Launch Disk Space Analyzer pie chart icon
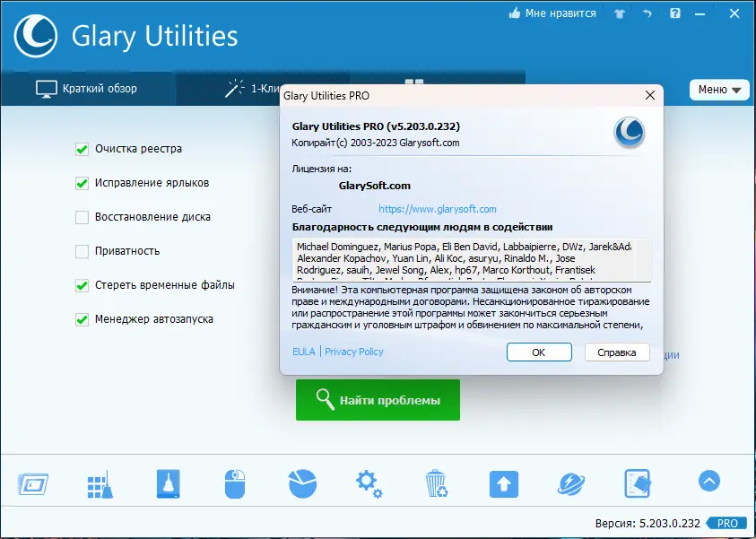756x539 pixels. click(302, 483)
